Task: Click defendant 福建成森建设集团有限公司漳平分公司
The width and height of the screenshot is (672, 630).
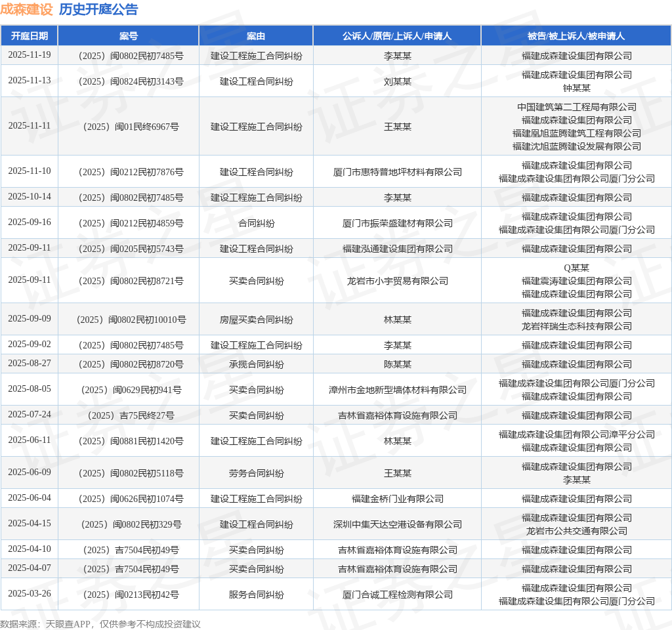Action: (x=576, y=434)
